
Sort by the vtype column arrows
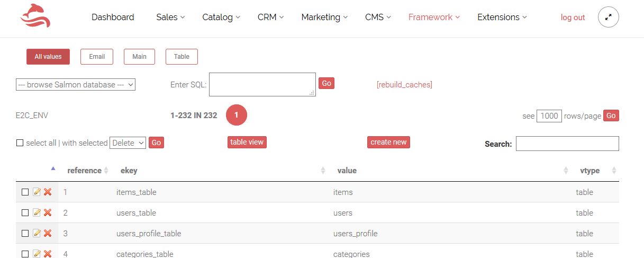(x=614, y=171)
